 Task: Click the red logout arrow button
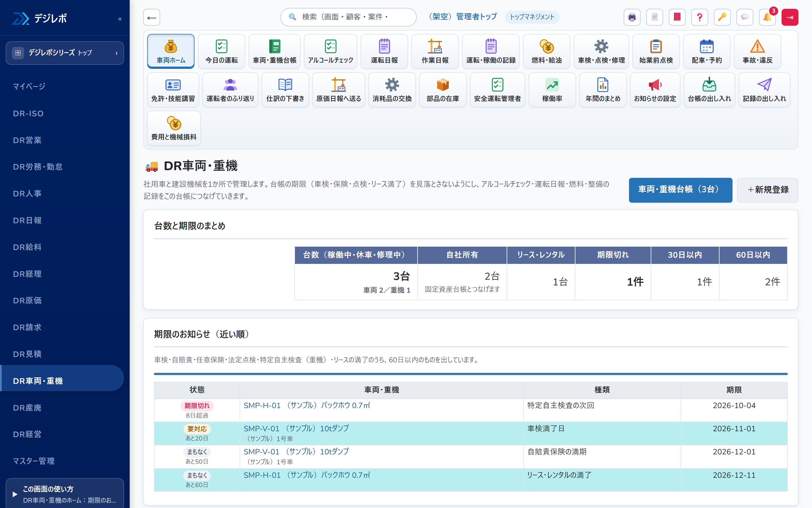tap(790, 17)
